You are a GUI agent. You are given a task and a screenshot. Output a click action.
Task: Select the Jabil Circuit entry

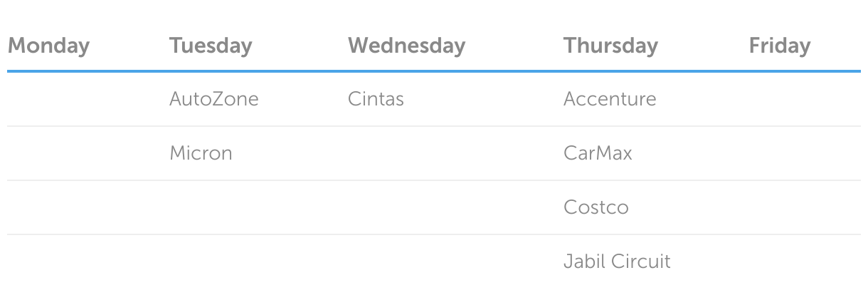pyautogui.click(x=617, y=262)
